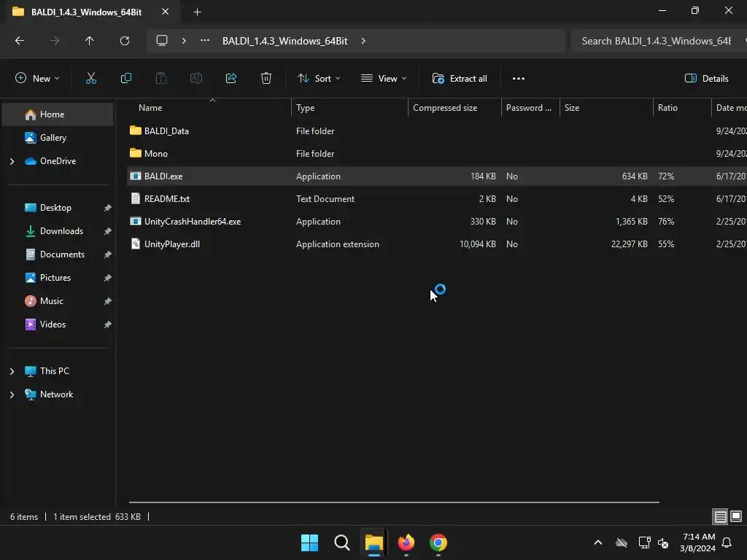Screen dimensions: 747x560
Task: Open the address bar ellipsis breadcrumb
Action: [205, 41]
